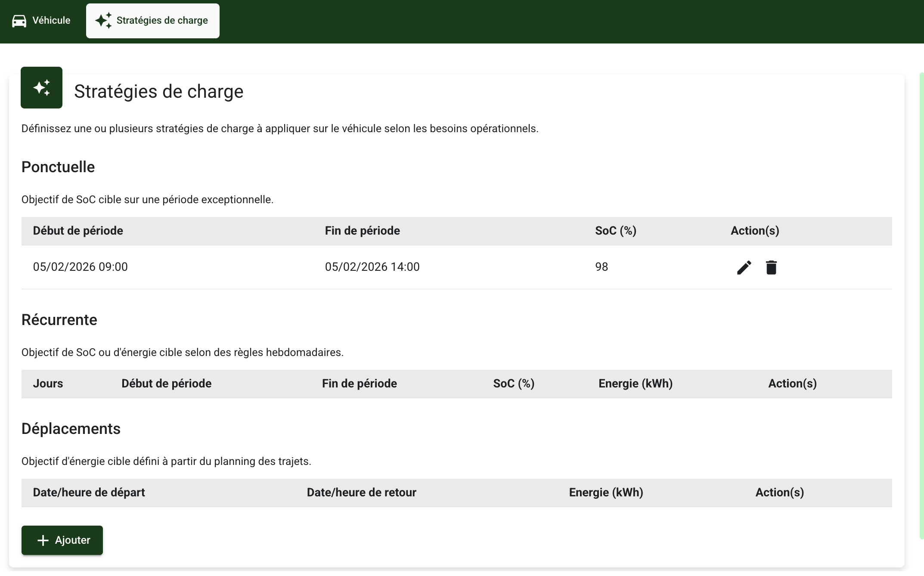
Task: Click the pencil edit icon in Ponctuelle row
Action: [x=744, y=267]
